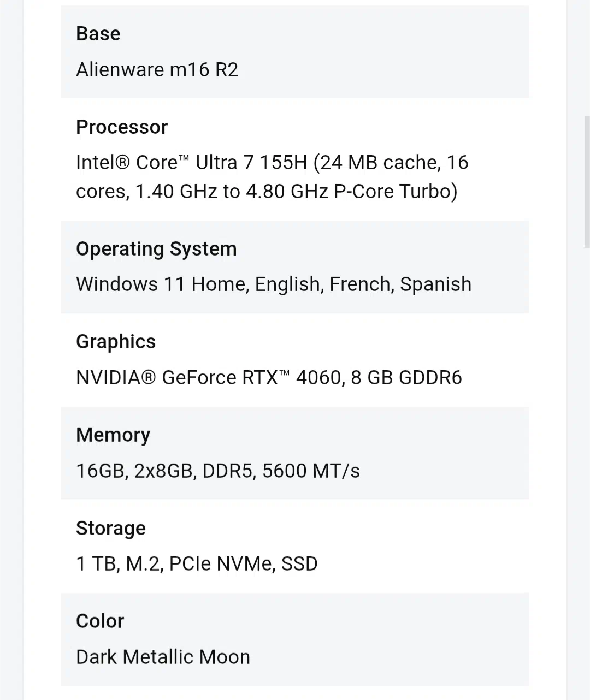
Task: Click the 5600 MT/s memory speed text
Action: click(x=311, y=471)
